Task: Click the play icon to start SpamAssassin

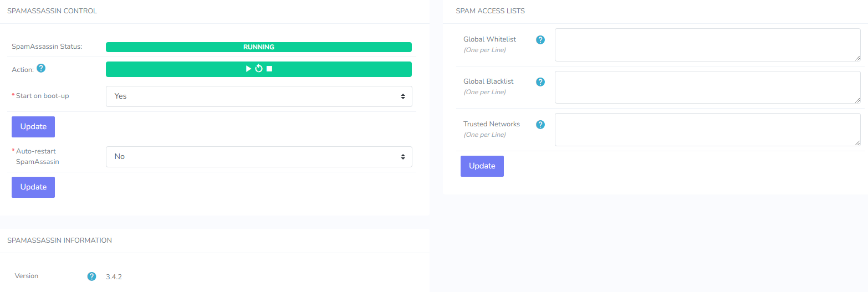Action: 248,69
